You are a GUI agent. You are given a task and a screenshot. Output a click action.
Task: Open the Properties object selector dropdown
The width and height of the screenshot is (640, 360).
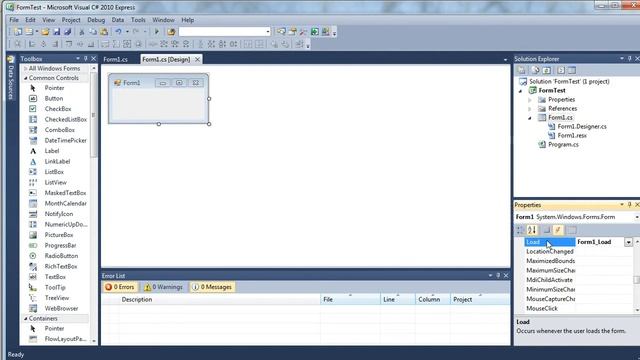(637, 217)
